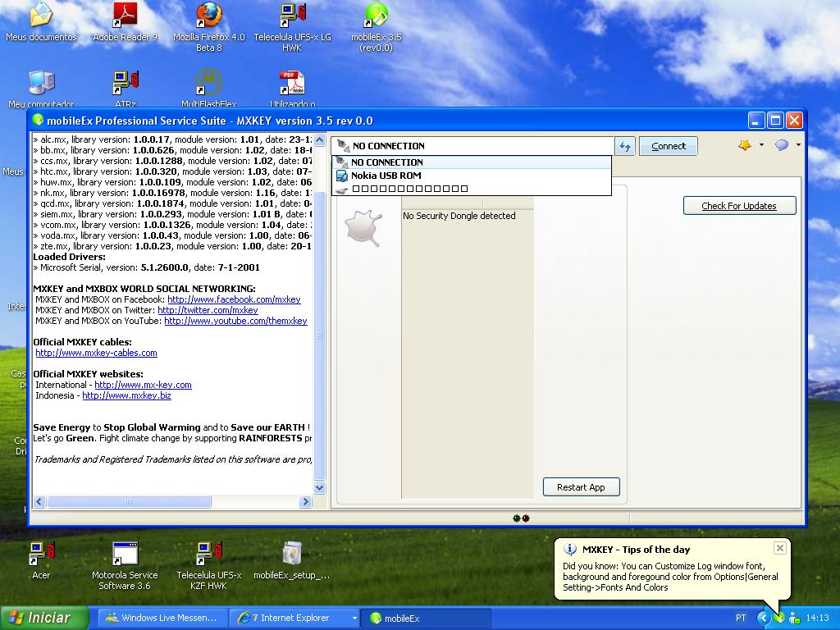Click Check For Updates
This screenshot has width=840, height=630.
click(739, 206)
